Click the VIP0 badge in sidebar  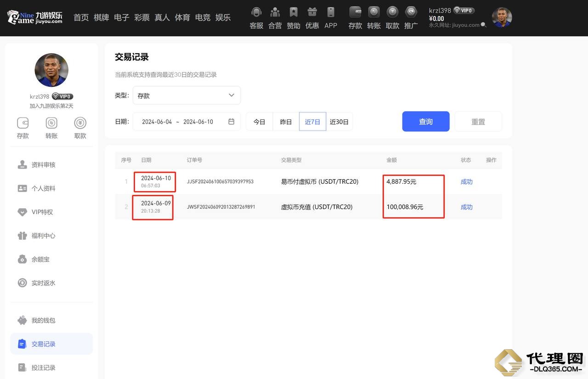(x=62, y=96)
